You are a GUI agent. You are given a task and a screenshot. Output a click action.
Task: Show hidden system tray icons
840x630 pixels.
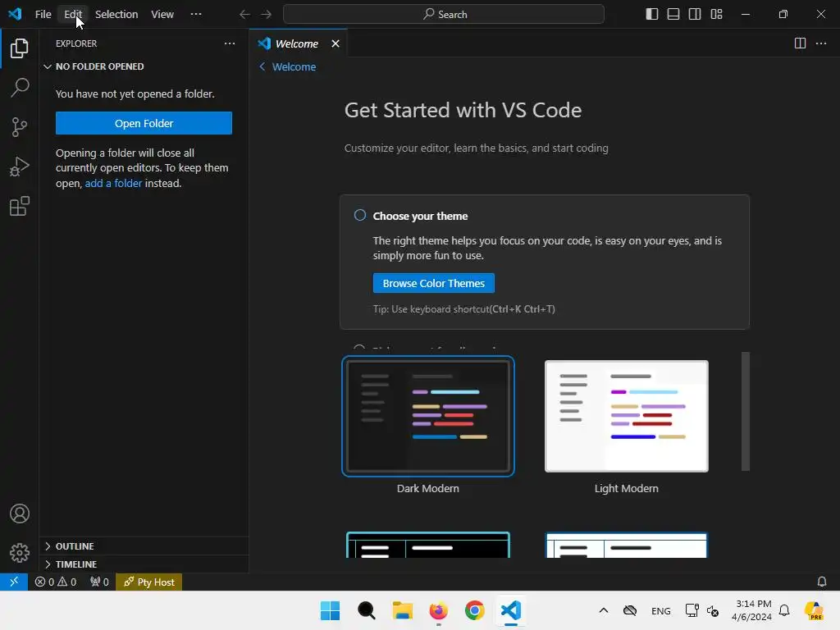tap(603, 610)
